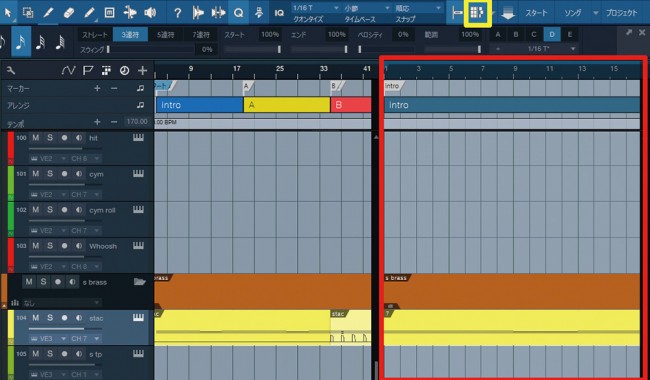Select quantize preset slot E

pyautogui.click(x=570, y=35)
